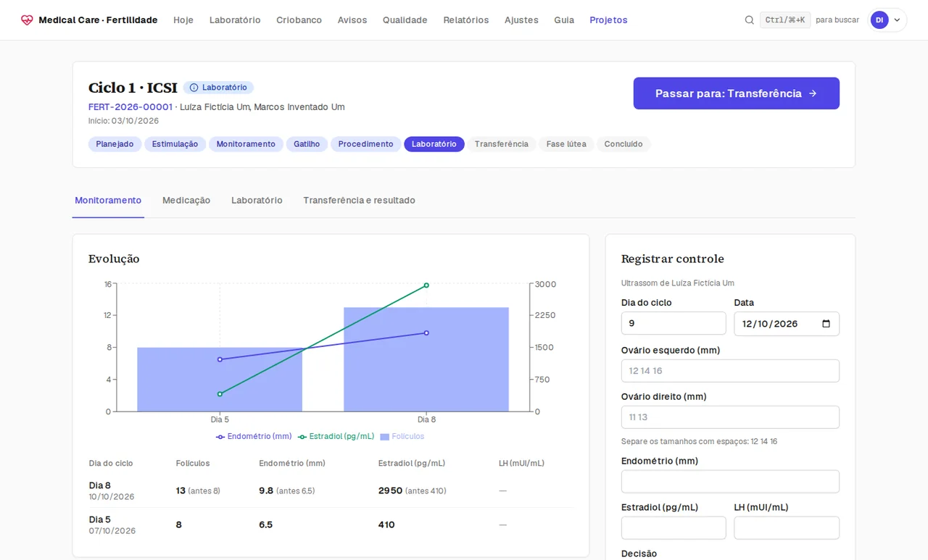Open the calendar picker in Data field
Viewport: 928px width, 560px height.
[x=826, y=324]
